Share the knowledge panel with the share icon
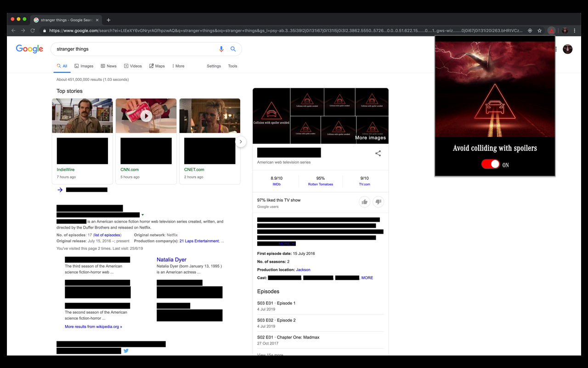588x368 pixels. [378, 153]
